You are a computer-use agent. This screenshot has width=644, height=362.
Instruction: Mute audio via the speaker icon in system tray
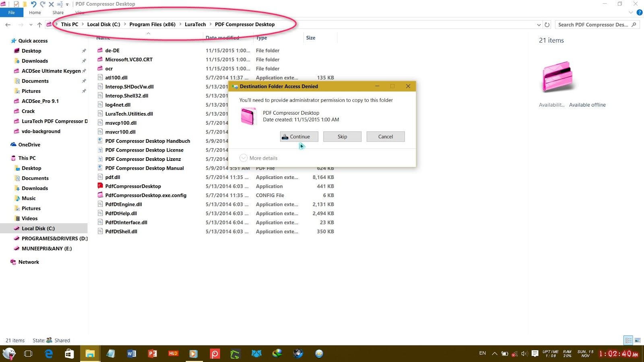click(x=525, y=354)
